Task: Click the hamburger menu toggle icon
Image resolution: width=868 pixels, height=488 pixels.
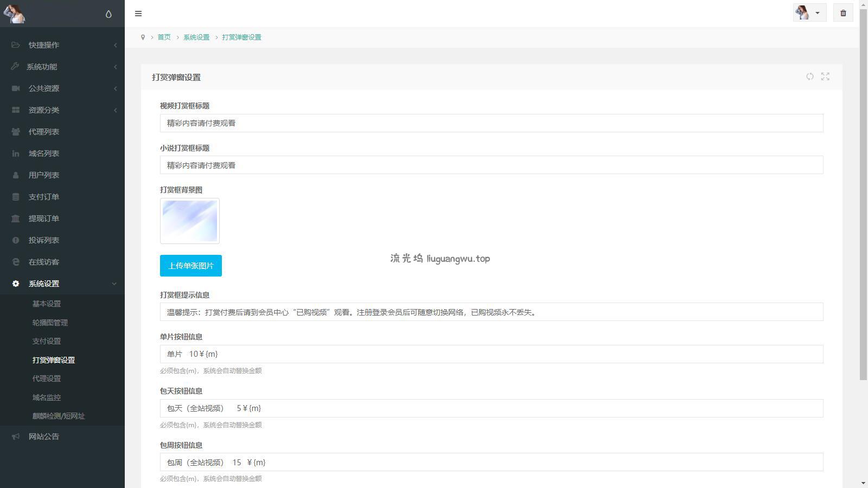Action: pos(138,14)
